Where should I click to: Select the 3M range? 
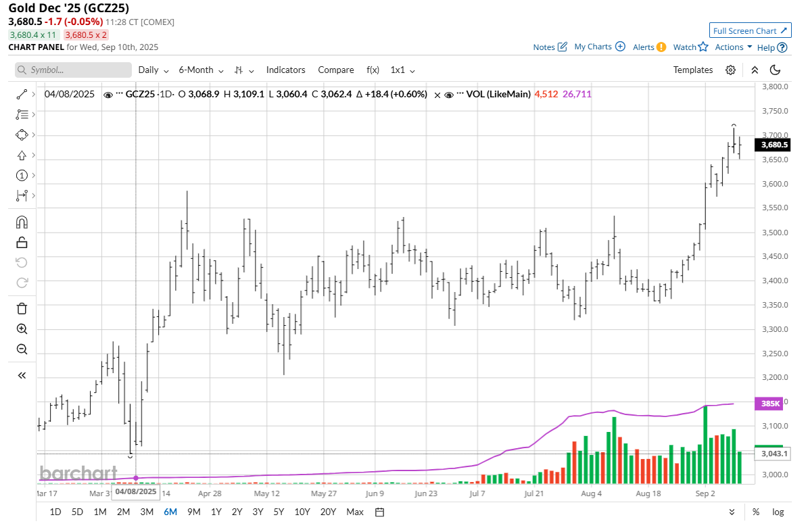147,512
